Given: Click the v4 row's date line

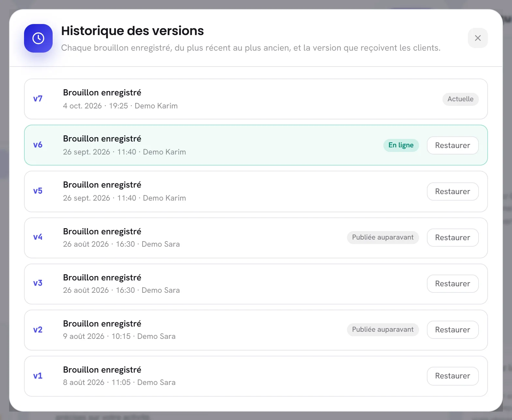Looking at the screenshot, I should pos(121,244).
